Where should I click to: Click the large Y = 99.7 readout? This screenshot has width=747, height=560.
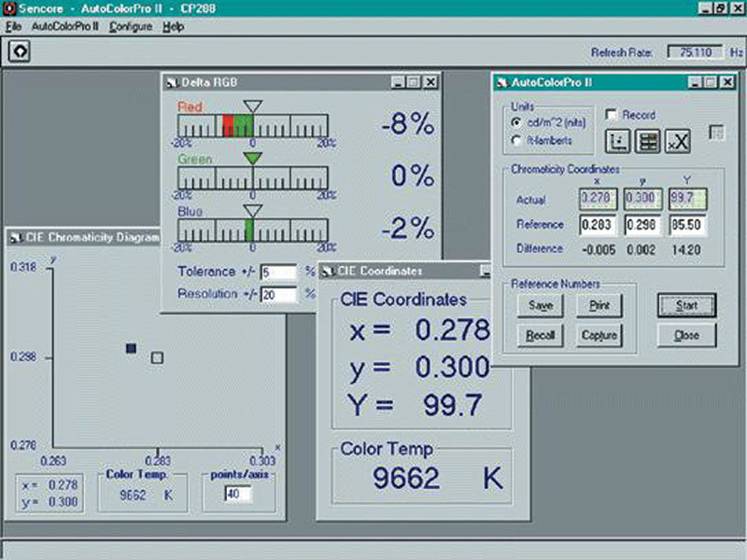415,405
